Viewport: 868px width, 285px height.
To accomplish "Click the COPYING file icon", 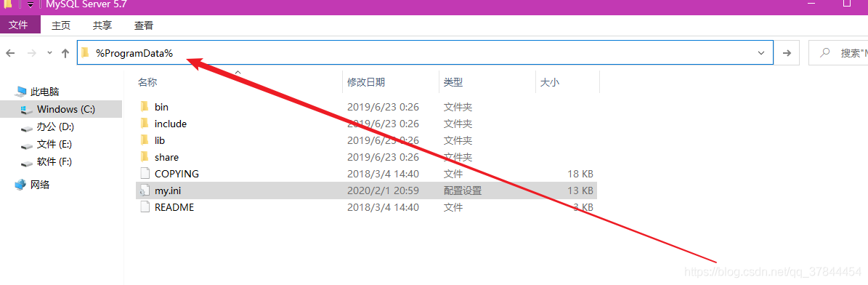I will pyautogui.click(x=145, y=174).
